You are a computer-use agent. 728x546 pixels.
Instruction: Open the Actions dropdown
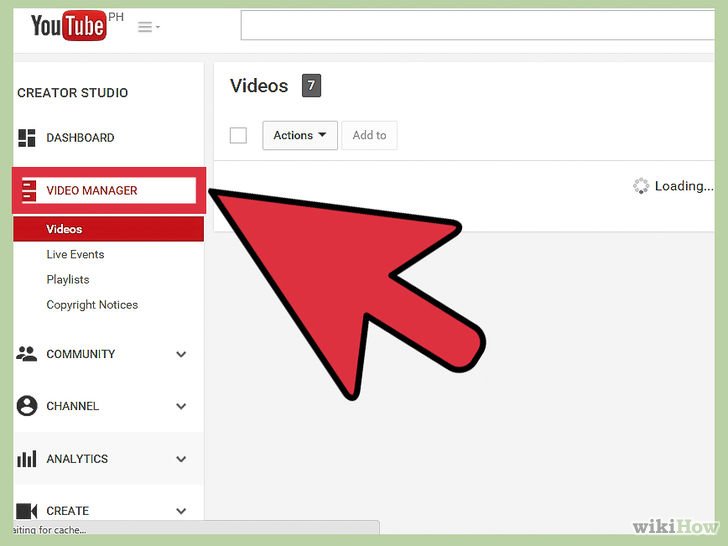tap(300, 136)
